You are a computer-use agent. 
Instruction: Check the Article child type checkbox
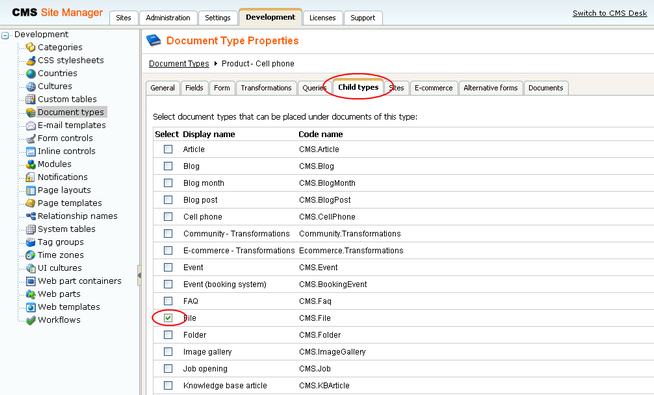(168, 149)
